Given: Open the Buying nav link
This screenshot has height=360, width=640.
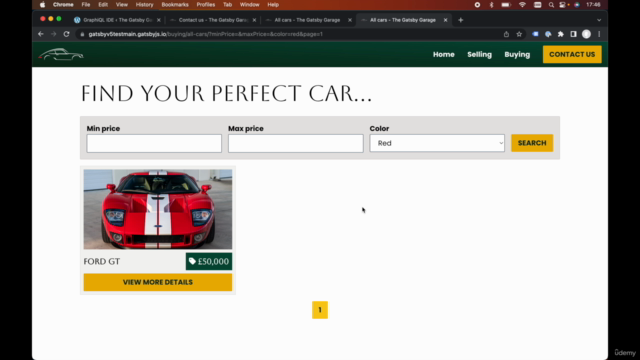Looking at the screenshot, I should click(x=517, y=55).
